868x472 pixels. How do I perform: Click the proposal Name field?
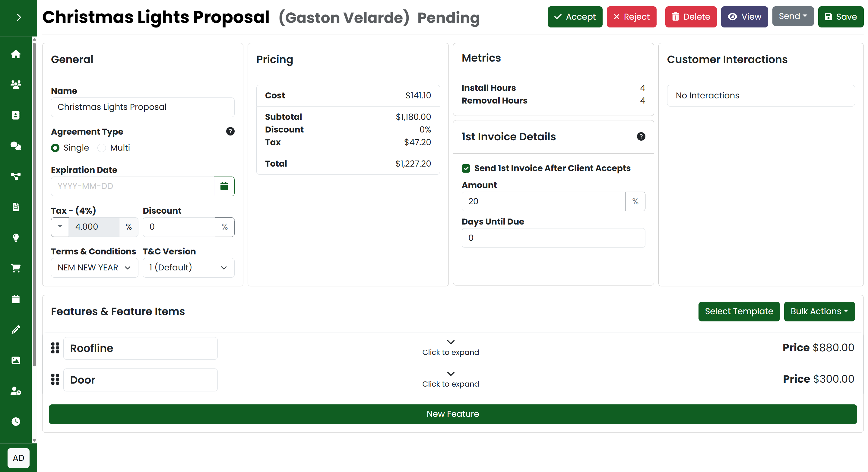click(143, 107)
